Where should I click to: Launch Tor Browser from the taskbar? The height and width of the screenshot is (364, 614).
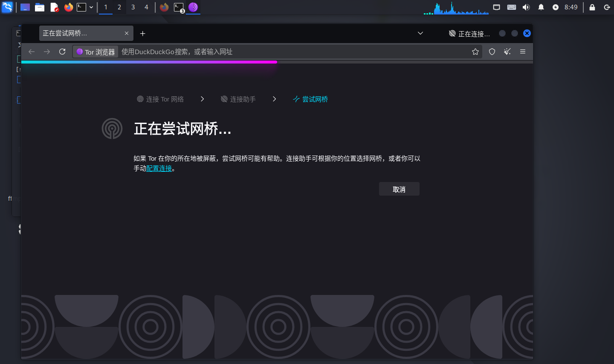click(194, 7)
